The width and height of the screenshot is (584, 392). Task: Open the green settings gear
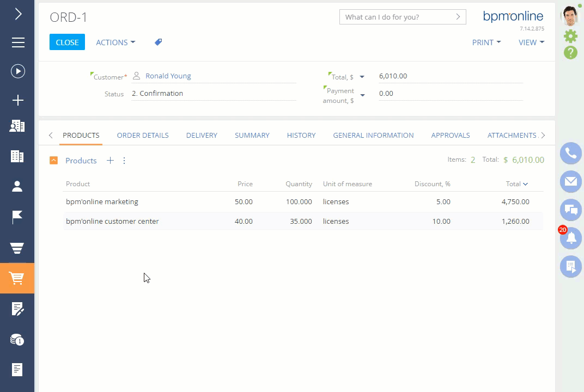coord(570,36)
